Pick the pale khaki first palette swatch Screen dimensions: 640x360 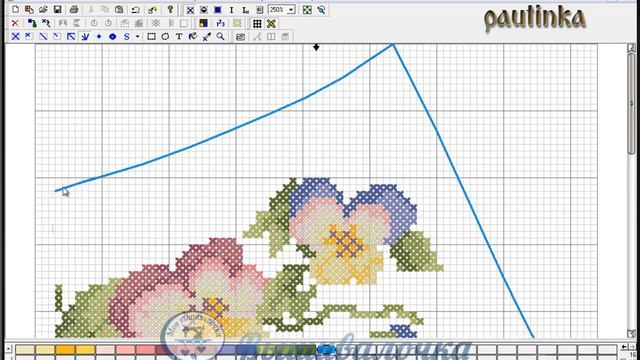pos(25,349)
